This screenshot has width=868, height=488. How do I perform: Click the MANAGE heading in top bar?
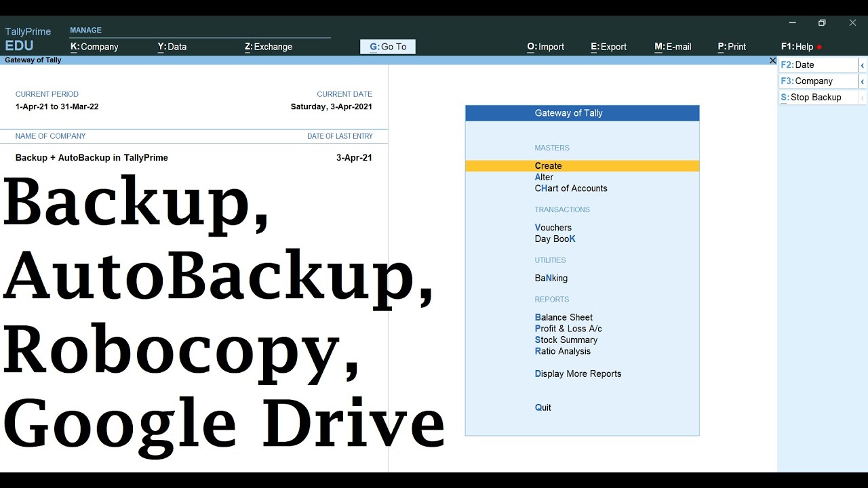[85, 30]
